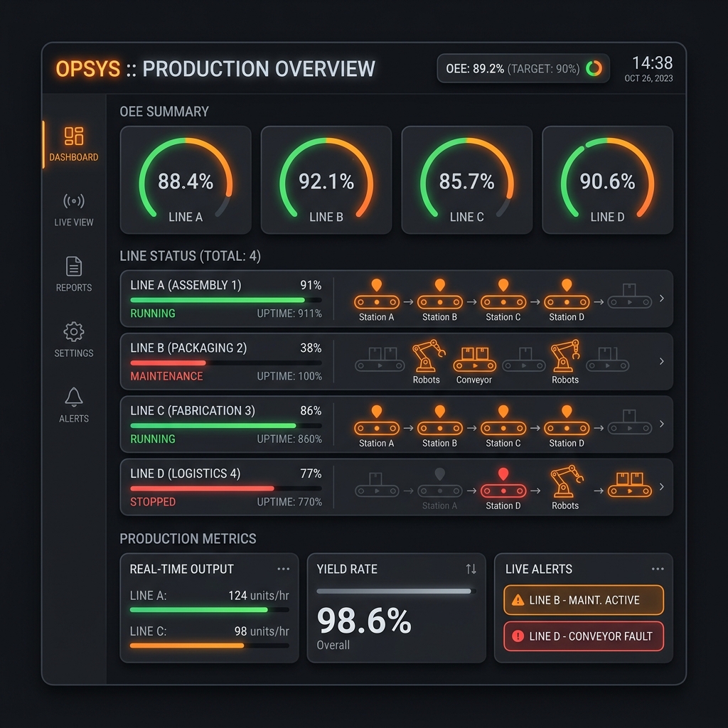Open the Line B Maint. Active alert
The height and width of the screenshot is (728, 728).
pyautogui.click(x=584, y=600)
